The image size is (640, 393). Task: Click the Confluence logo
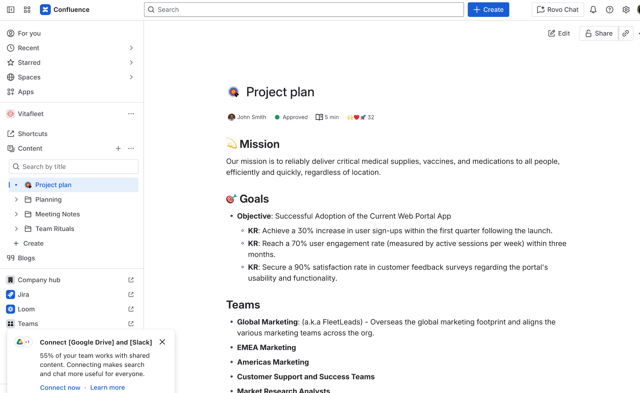click(x=64, y=9)
